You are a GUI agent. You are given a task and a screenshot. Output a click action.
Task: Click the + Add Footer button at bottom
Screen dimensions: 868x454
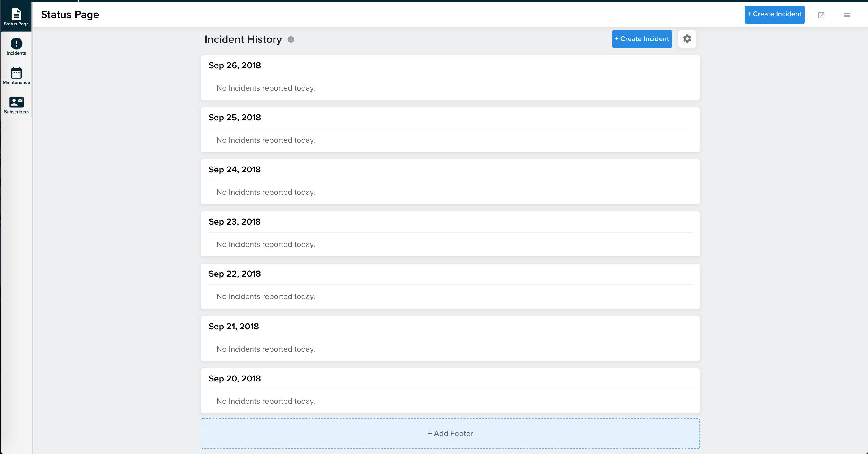pos(450,433)
